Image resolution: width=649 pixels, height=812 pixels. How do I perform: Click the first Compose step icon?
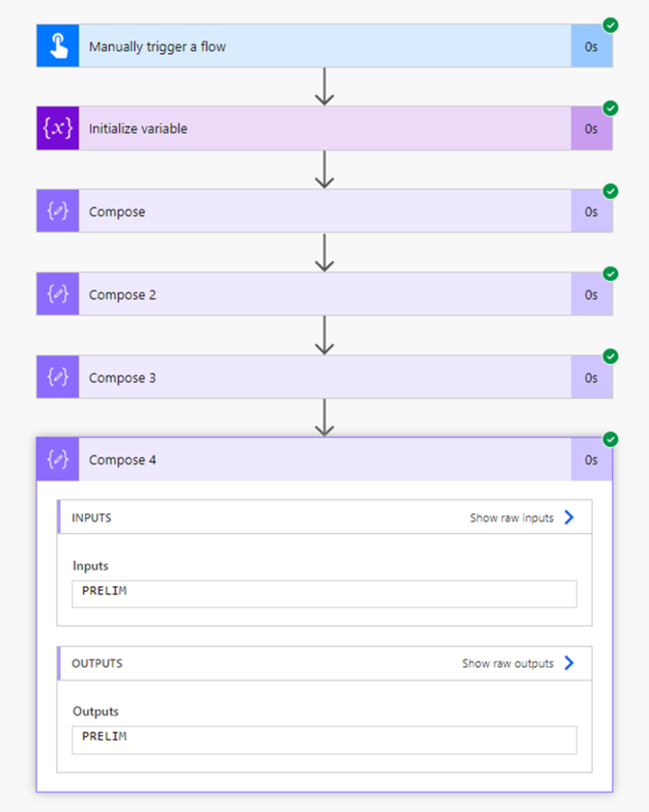click(57, 211)
